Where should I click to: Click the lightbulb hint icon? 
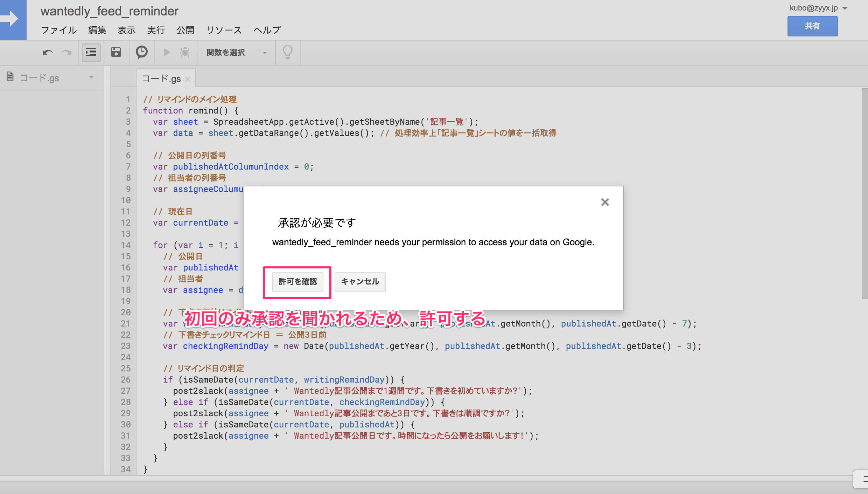288,52
